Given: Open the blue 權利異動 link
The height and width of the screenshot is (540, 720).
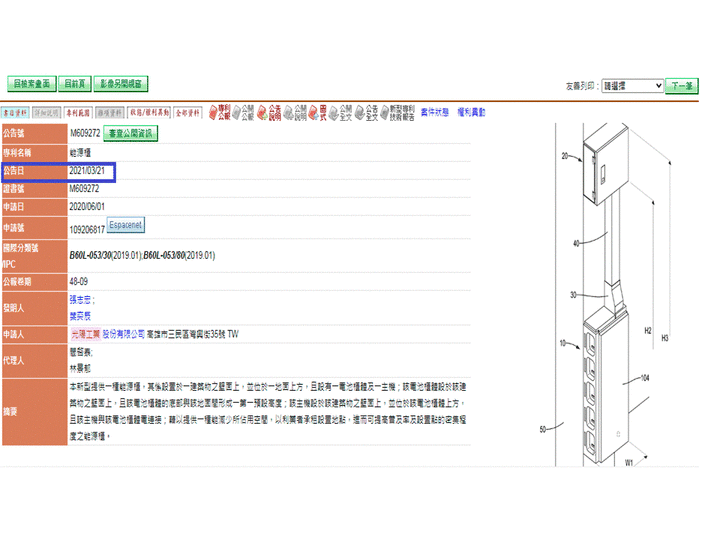Looking at the screenshot, I should point(471,112).
